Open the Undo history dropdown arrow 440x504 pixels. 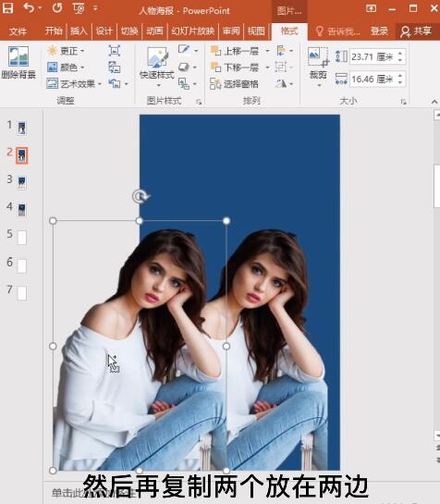tap(40, 7)
